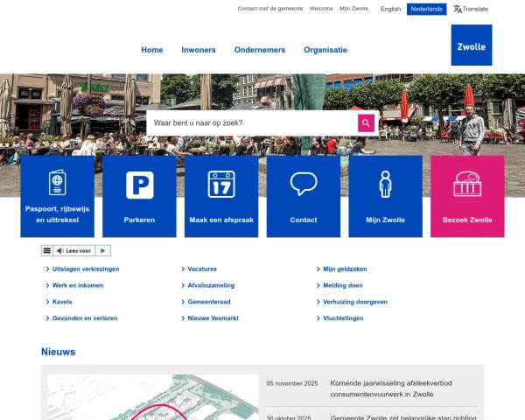Open the Organisatie navigation item
This screenshot has width=525, height=420.
pos(325,50)
